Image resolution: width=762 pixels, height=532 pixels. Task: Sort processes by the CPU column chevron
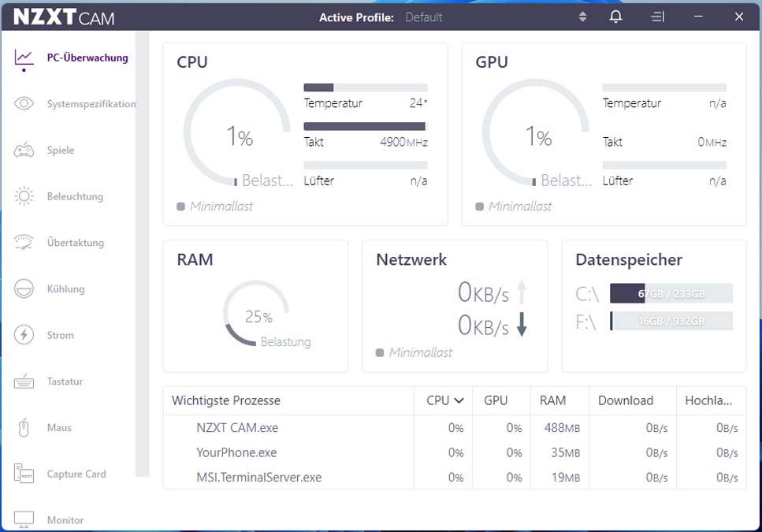[459, 400]
